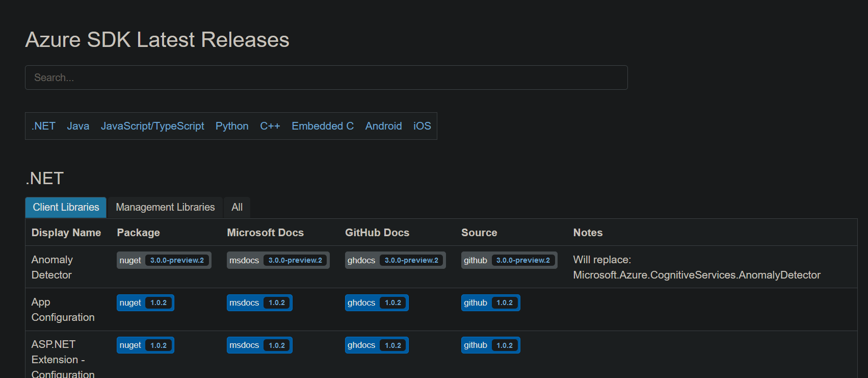The image size is (868, 378).
Task: Click the Microsoft.Azure.CognitiveServices.AnomalyDetector note text
Action: click(697, 275)
